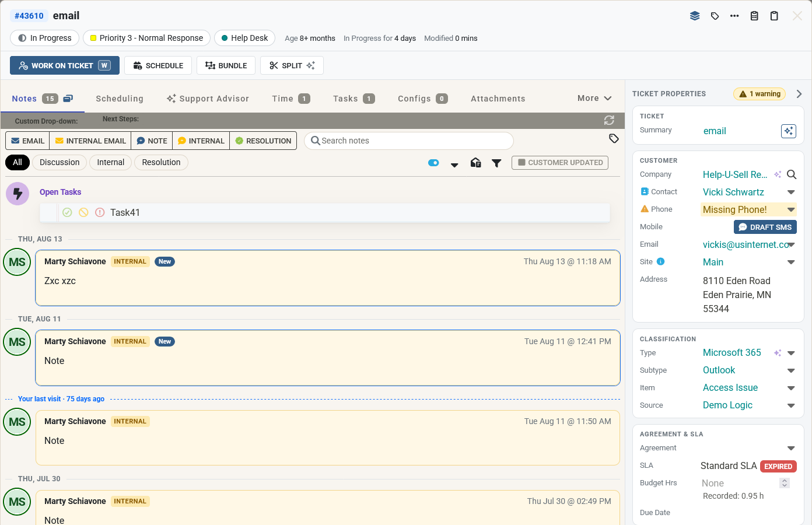Screen dimensions: 812x525
Task: Open the Agreement dropdown
Action: pos(791,449)
